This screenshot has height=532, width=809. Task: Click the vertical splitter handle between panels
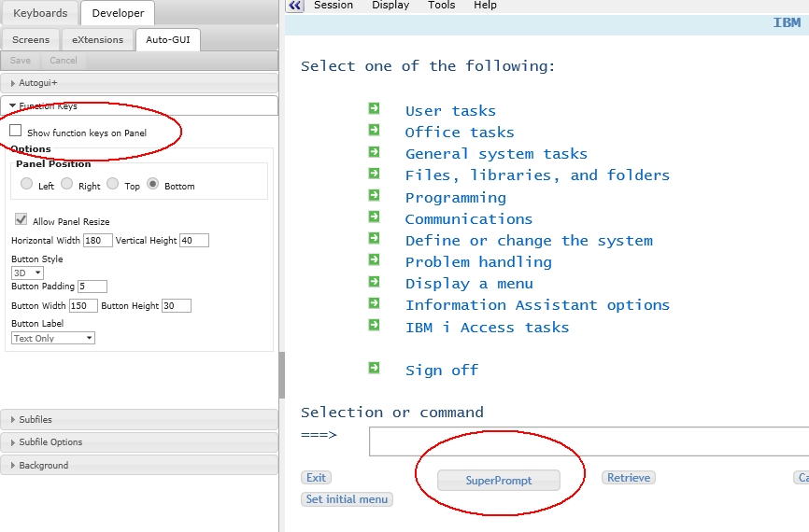tap(281, 375)
